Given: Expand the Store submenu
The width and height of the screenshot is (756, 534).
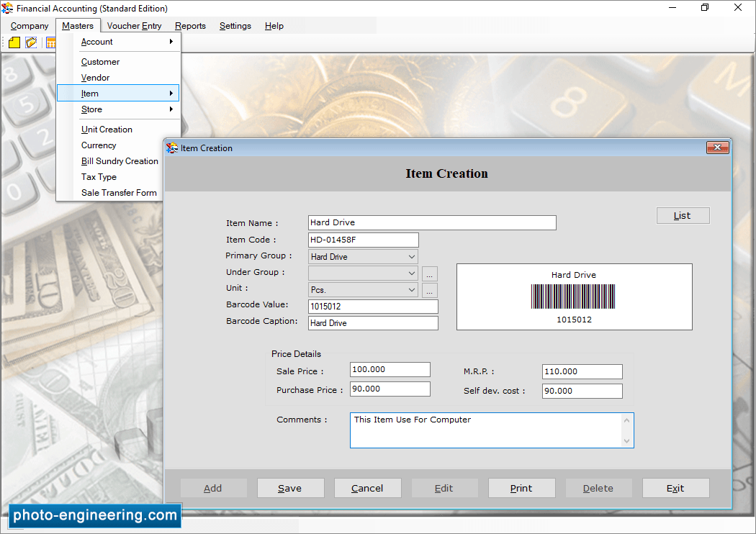Looking at the screenshot, I should pos(118,109).
